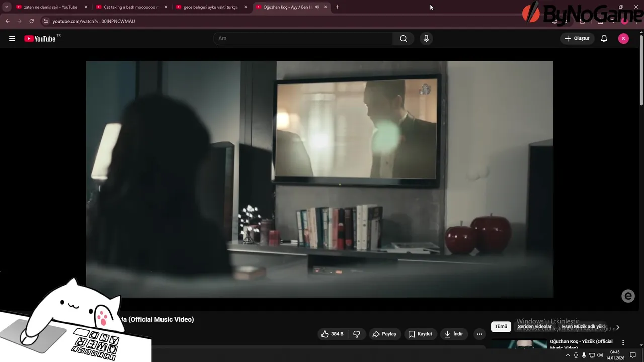Click the '(Official Music Video)' title text
644x362 pixels.
161,320
